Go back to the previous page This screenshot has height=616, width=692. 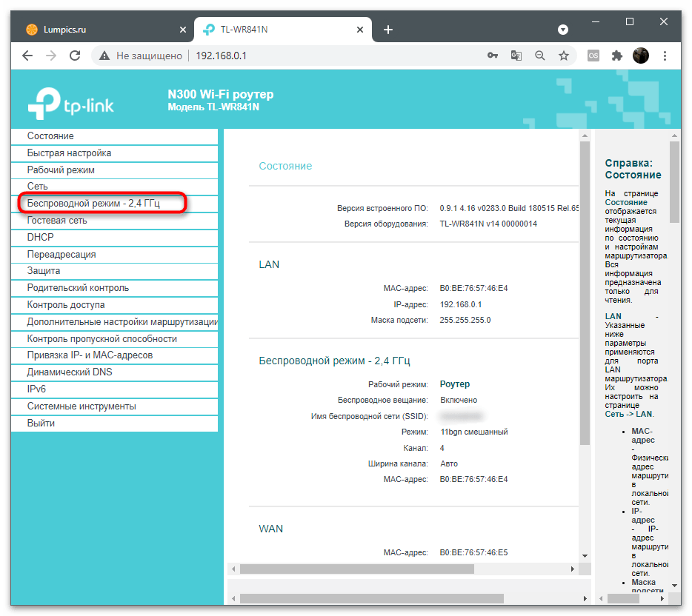pos(27,56)
